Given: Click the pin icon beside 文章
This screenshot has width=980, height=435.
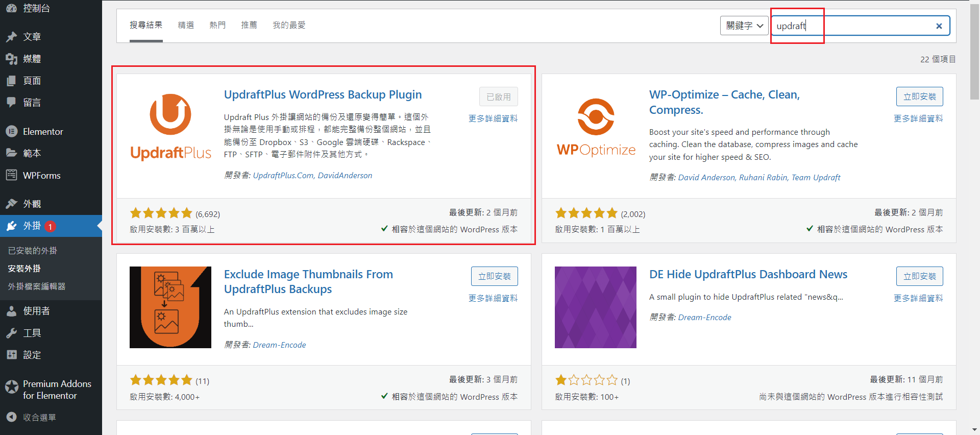Looking at the screenshot, I should [x=11, y=37].
